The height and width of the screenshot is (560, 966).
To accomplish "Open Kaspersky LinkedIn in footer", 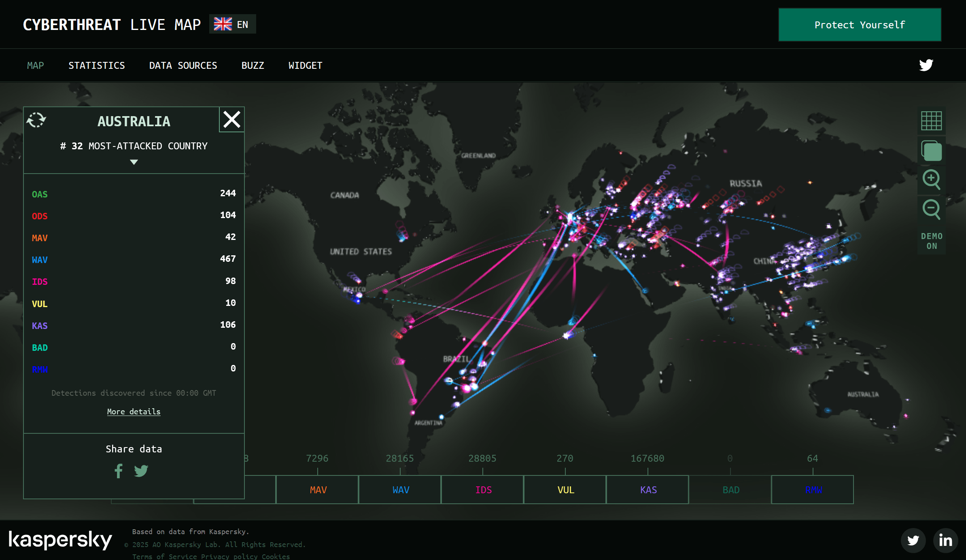I will pyautogui.click(x=945, y=540).
